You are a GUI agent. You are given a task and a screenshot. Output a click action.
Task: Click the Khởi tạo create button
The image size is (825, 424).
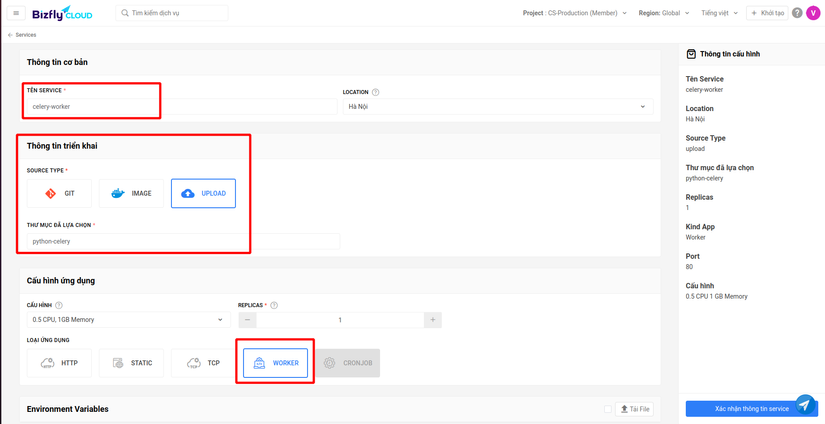pos(767,13)
